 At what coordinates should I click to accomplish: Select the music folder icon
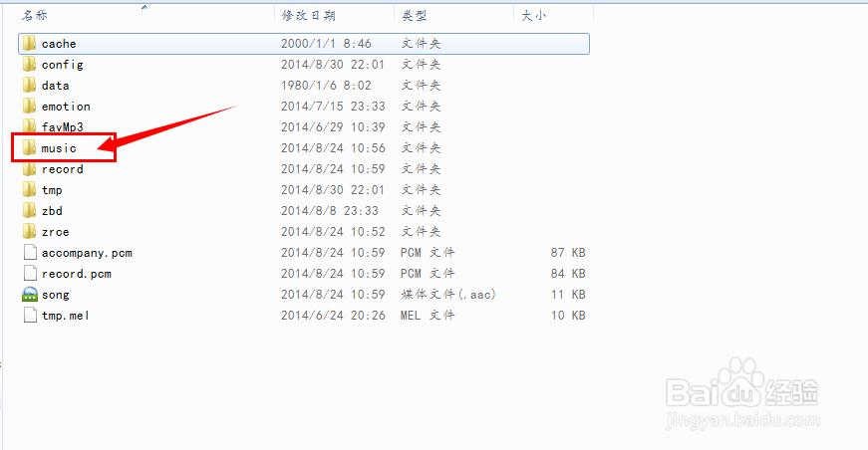point(30,147)
